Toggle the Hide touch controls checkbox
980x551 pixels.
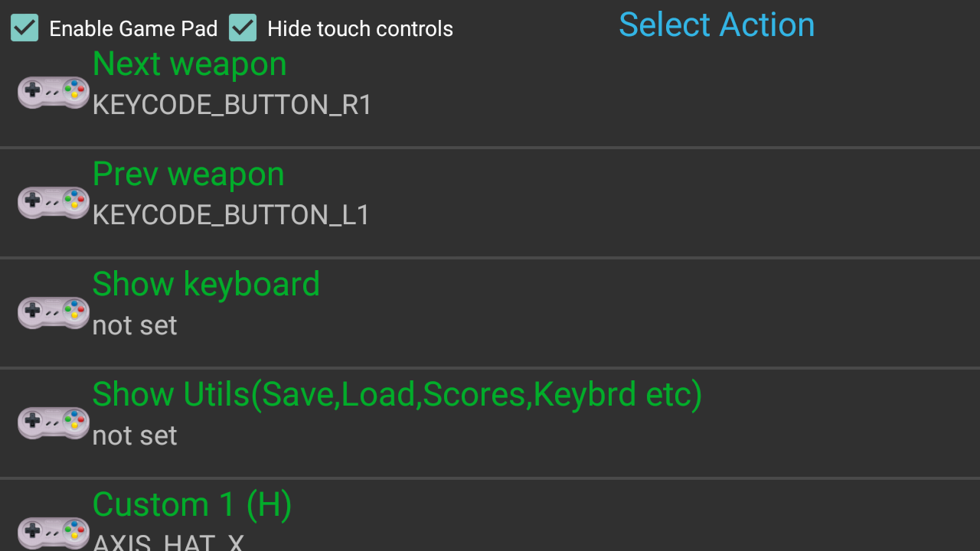pos(243,28)
